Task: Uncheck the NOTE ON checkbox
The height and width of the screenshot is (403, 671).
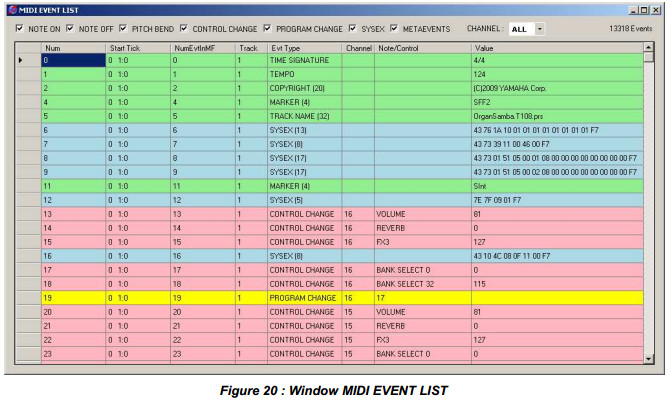Action: click(x=20, y=29)
